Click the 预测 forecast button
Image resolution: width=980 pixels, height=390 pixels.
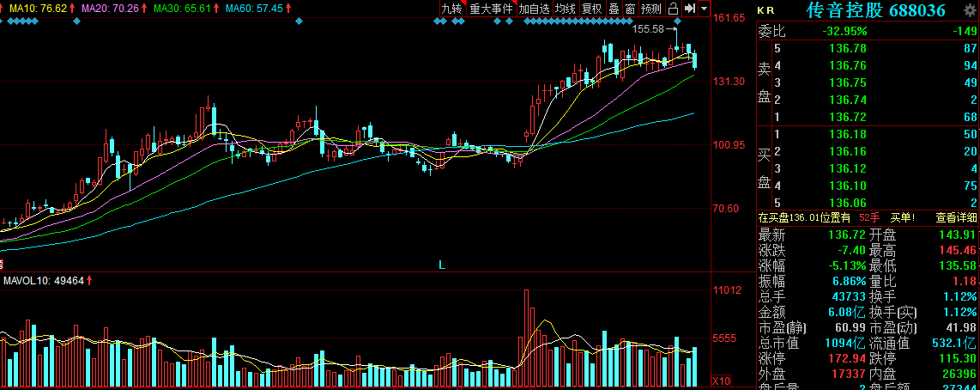pyautogui.click(x=651, y=9)
